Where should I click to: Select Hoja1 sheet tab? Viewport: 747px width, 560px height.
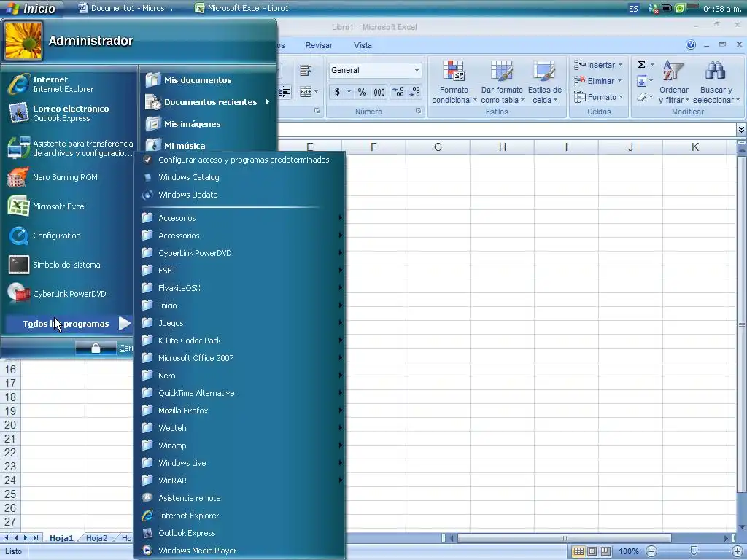tap(61, 538)
